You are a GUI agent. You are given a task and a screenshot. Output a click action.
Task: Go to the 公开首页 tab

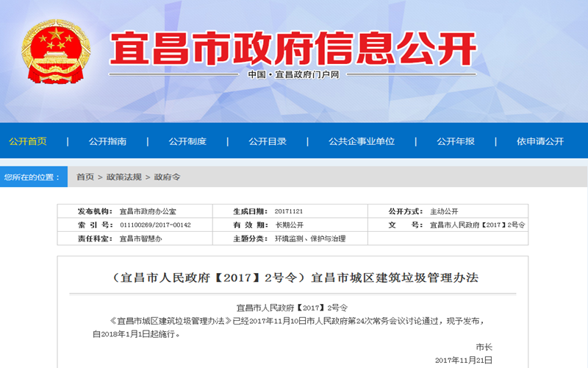(x=28, y=141)
